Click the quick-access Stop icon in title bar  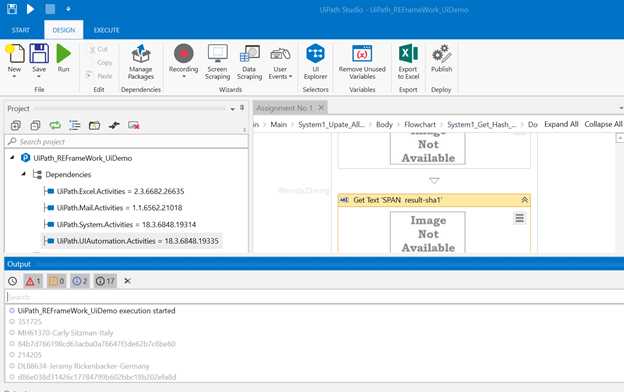[50, 9]
